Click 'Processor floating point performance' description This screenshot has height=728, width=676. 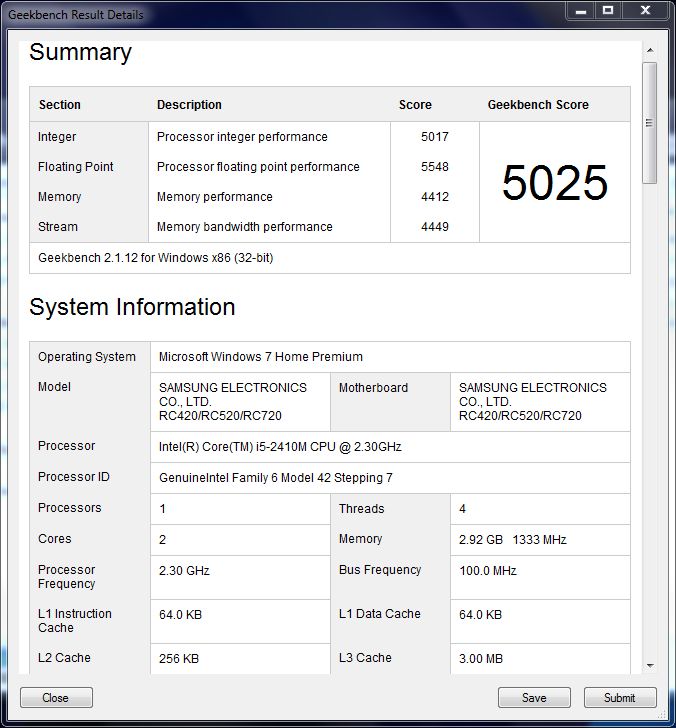tap(258, 167)
